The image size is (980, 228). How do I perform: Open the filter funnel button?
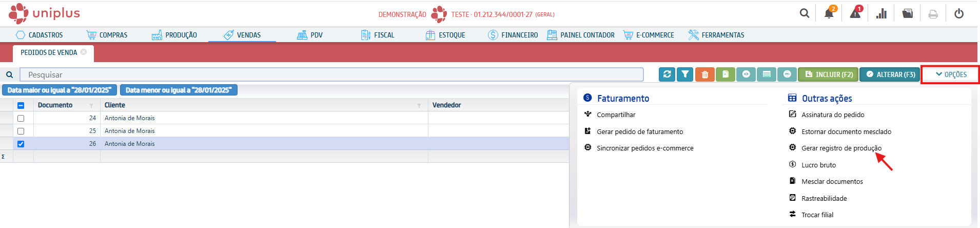click(685, 74)
